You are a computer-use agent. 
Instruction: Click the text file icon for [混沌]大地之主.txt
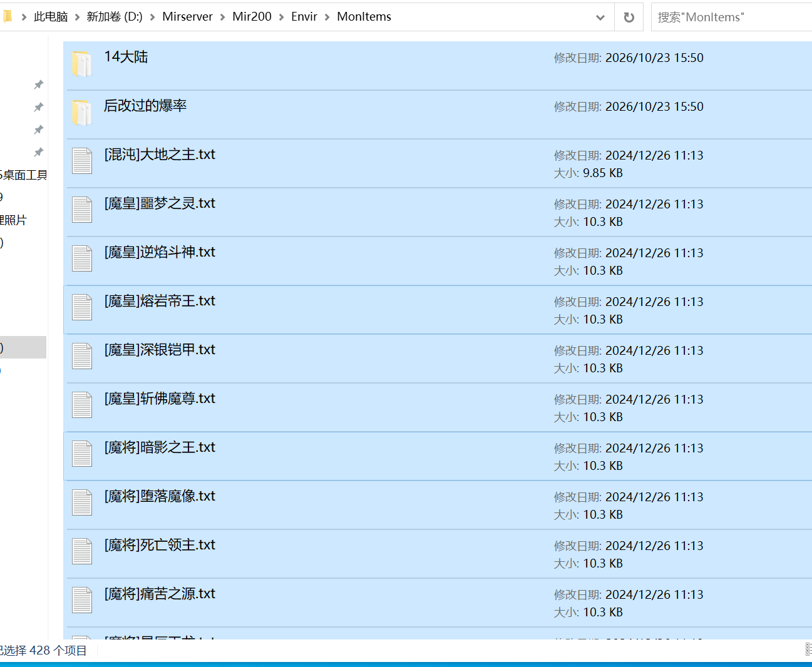(x=82, y=161)
